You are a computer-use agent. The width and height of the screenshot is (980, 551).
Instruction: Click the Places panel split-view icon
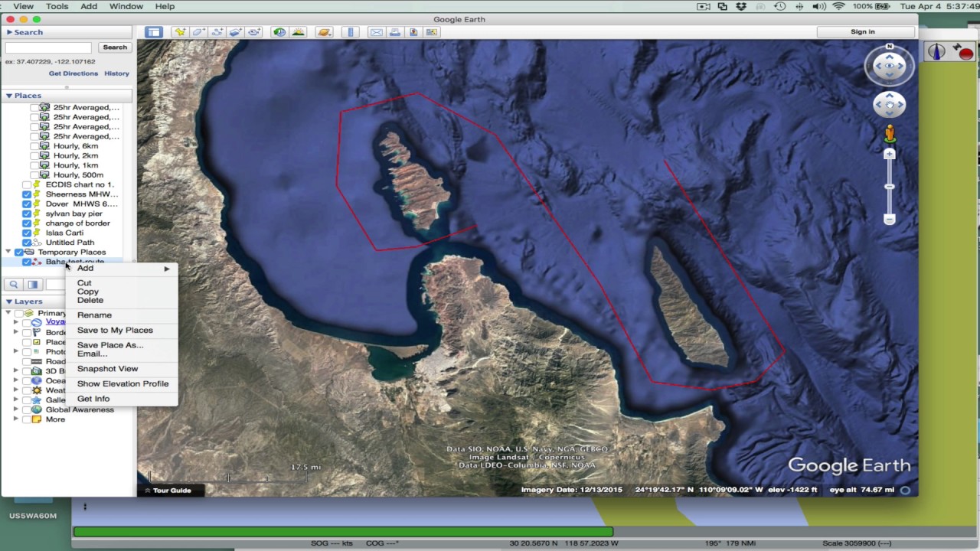click(x=33, y=285)
